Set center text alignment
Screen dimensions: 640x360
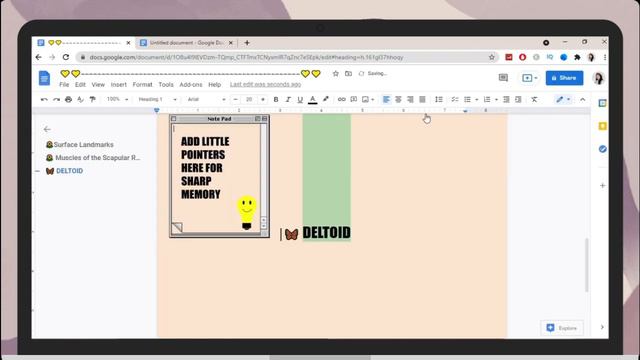tap(398, 99)
